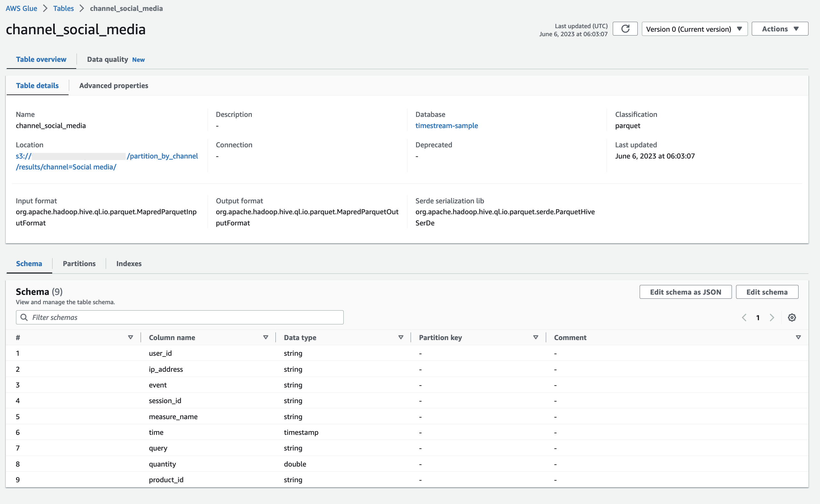
Task: Click Edit schema as JSON button
Action: (685, 292)
